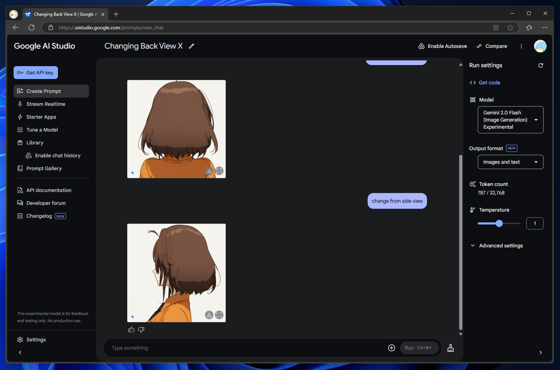Open user account avatar
This screenshot has width=560, height=370.
tap(540, 46)
